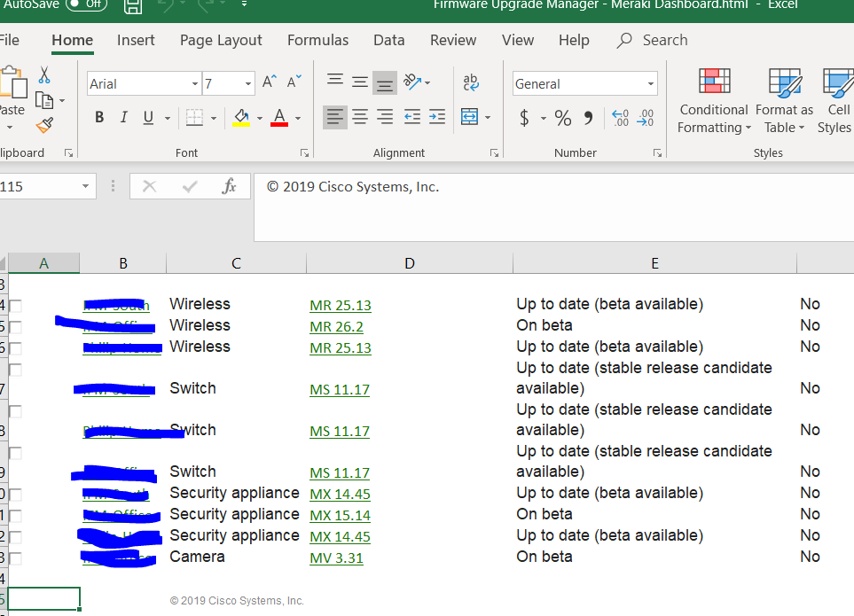Click the Wrap Text icon

470,83
